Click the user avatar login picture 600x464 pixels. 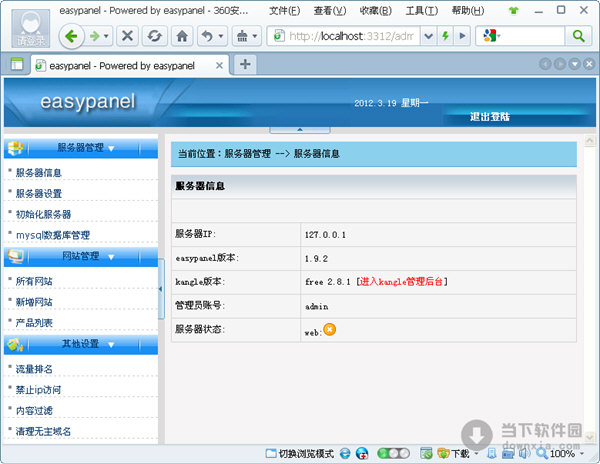point(31,29)
